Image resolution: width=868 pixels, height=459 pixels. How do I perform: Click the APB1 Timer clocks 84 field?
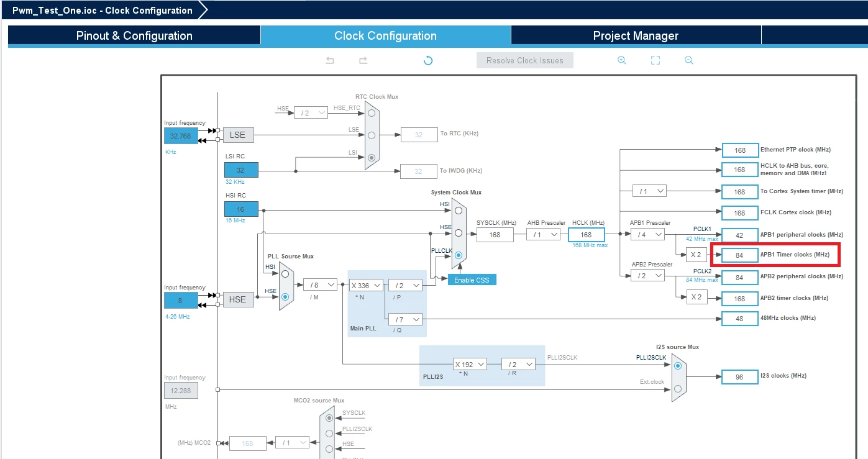tap(740, 255)
